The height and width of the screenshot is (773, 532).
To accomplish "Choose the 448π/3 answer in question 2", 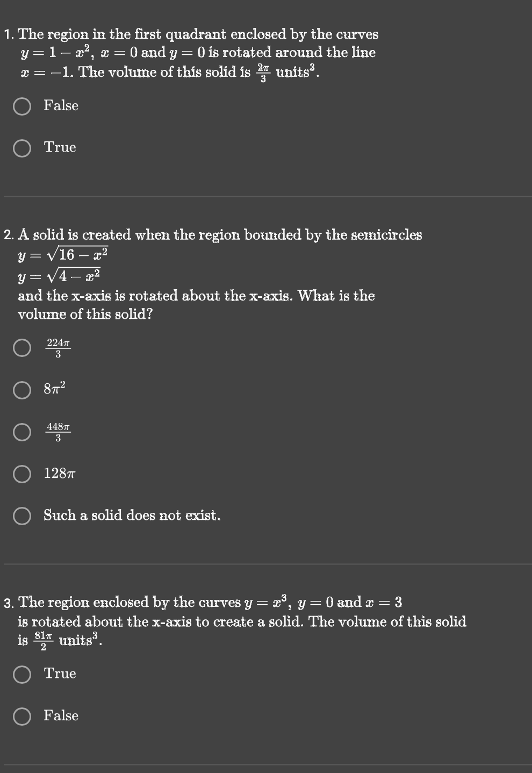I will (23, 432).
